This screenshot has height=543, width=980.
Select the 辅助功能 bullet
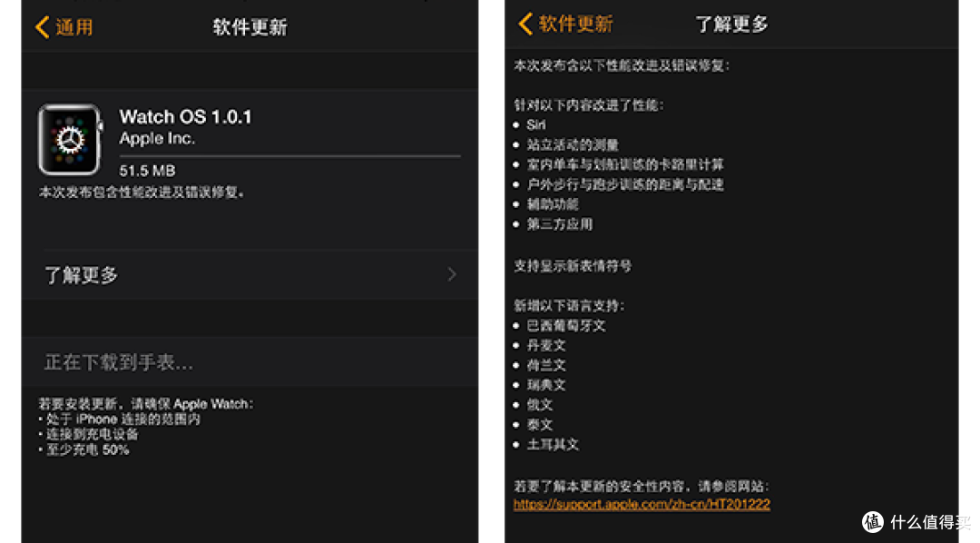tap(553, 204)
